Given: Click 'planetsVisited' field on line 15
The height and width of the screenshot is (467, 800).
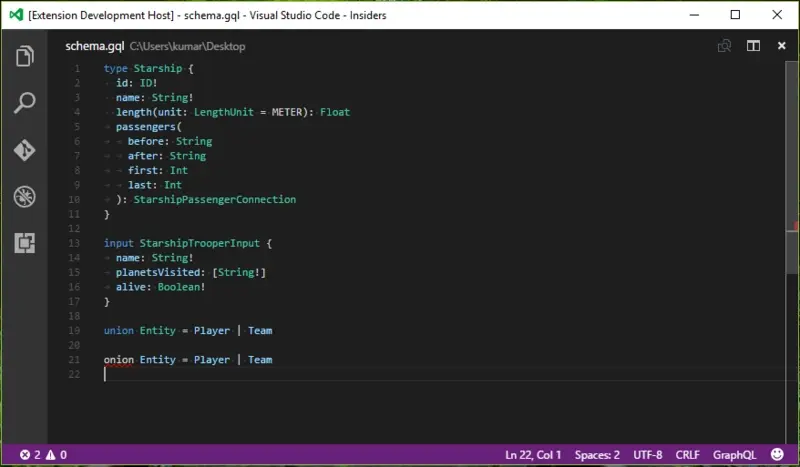Looking at the screenshot, I should point(158,273).
